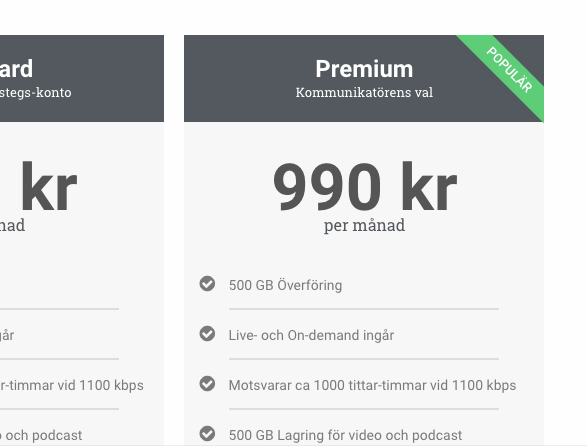The height and width of the screenshot is (446, 587).
Task: Click the divider line below 500 GB Överföring
Action: [364, 309]
